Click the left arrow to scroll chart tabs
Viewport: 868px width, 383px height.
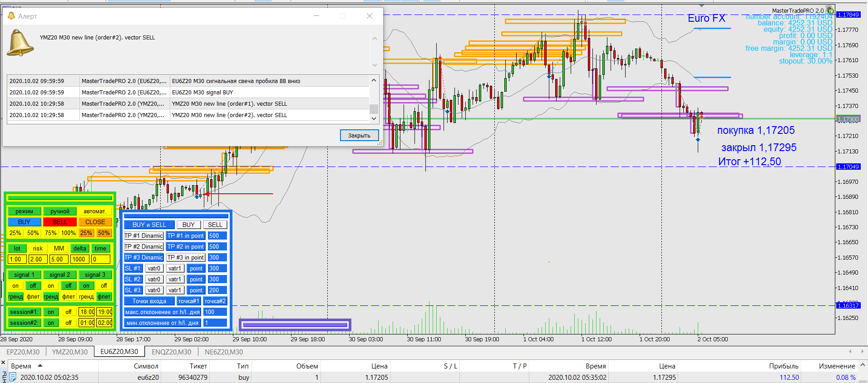(850, 352)
